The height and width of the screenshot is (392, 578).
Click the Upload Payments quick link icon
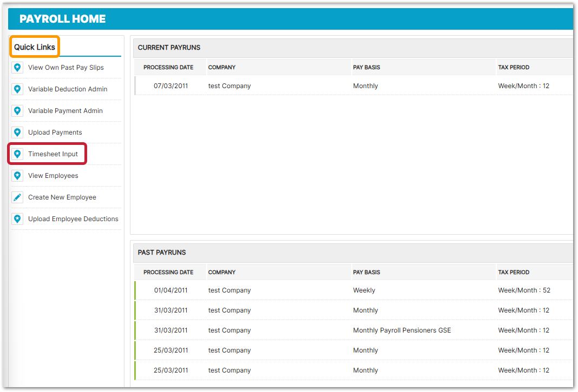[x=17, y=132]
